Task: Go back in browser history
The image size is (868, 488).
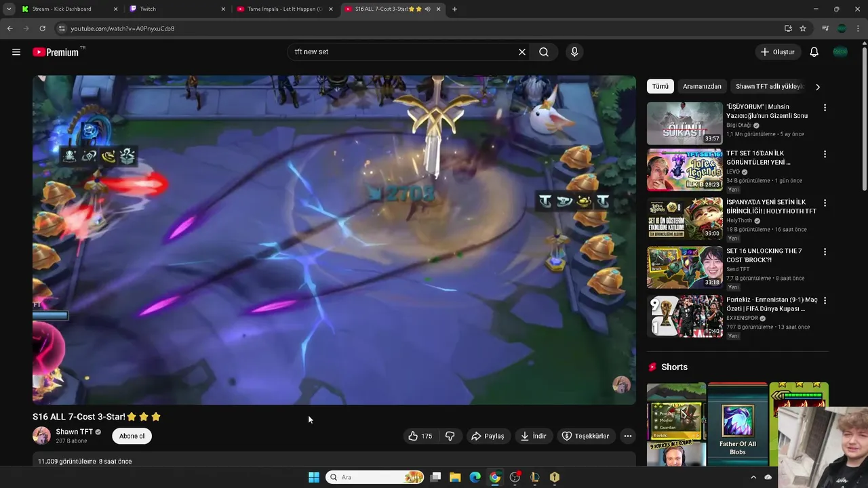Action: tap(9, 28)
